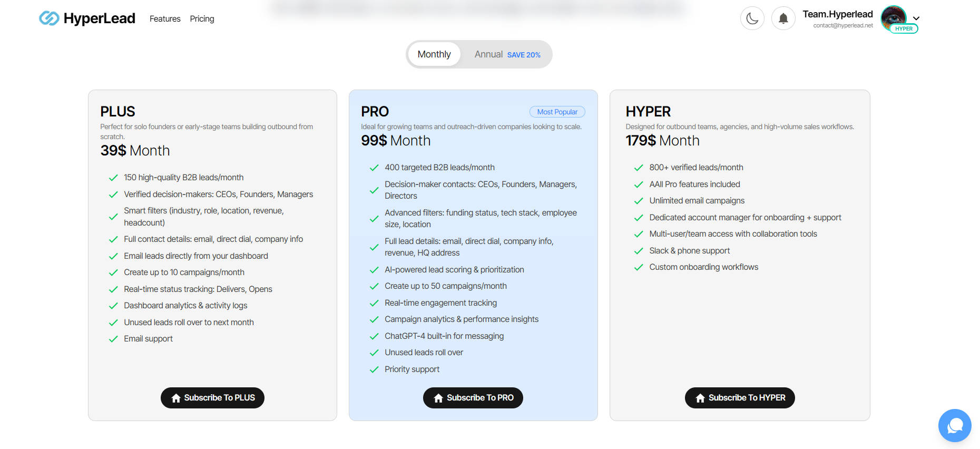Click 'Email leads directly from your dashboard' text
Image resolution: width=980 pixels, height=449 pixels.
tap(196, 256)
